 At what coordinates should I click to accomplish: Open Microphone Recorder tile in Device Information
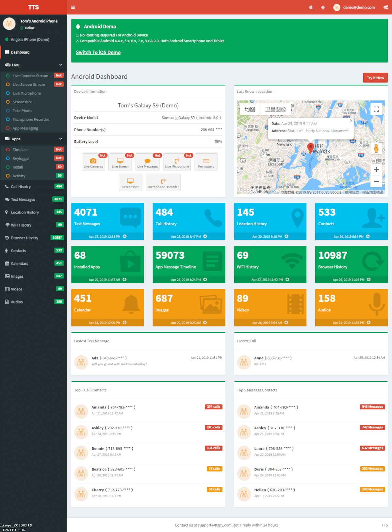click(163, 182)
